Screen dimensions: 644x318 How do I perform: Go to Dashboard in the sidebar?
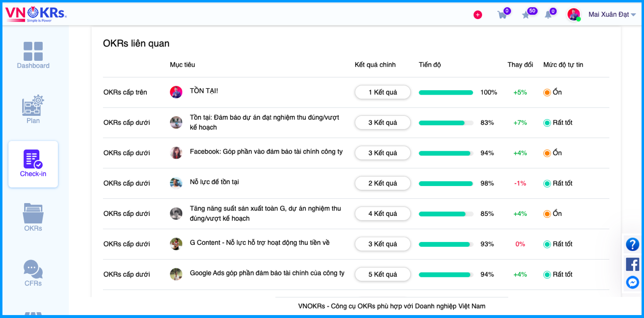click(33, 55)
